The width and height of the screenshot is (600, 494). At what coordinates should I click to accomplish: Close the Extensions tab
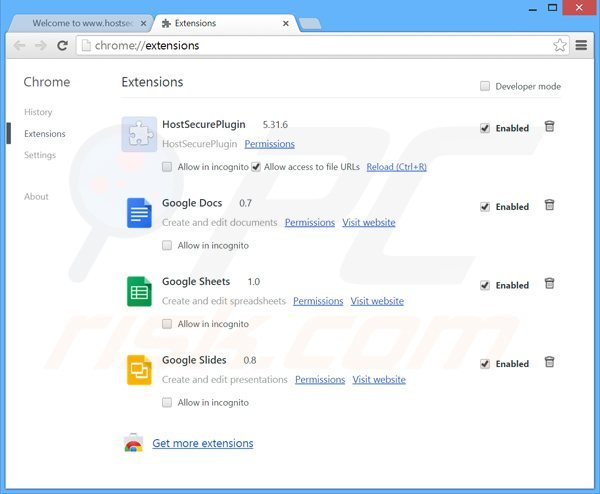pos(285,23)
